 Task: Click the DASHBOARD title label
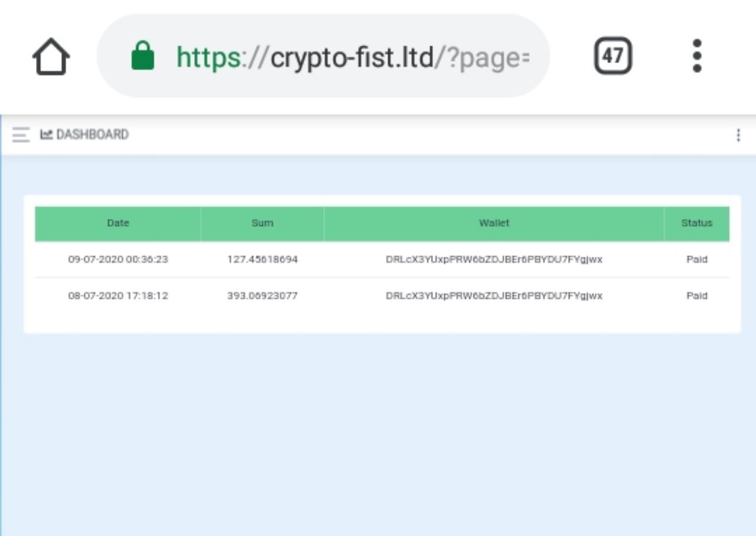pos(92,135)
